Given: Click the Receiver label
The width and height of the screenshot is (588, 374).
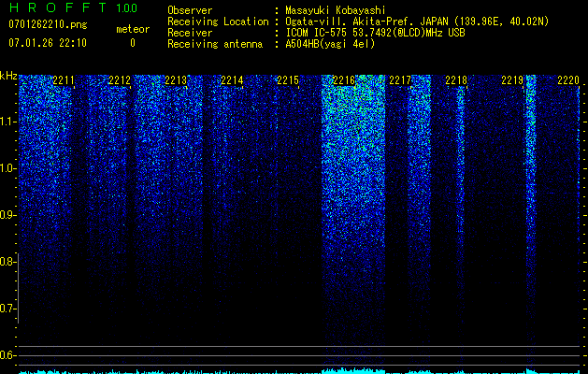Looking at the screenshot, I should pyautogui.click(x=190, y=33).
